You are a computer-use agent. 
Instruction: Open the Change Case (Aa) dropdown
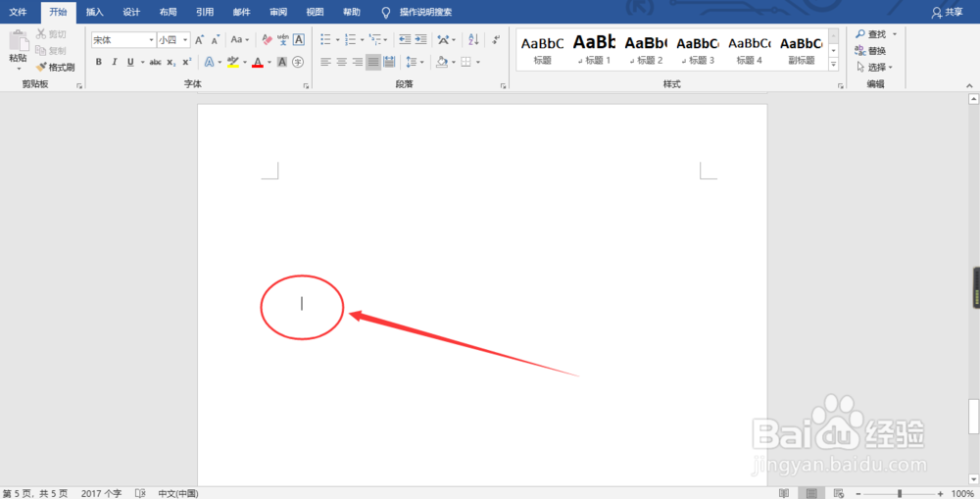tap(239, 40)
